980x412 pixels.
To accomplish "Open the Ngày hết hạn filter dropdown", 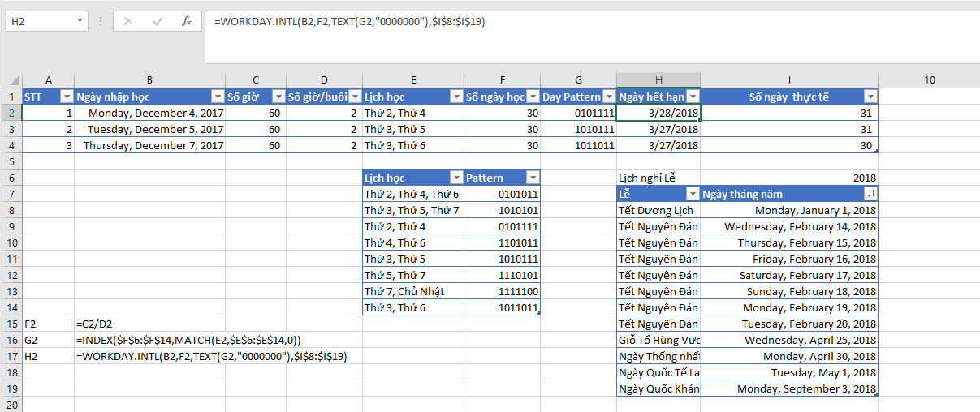I will (x=692, y=97).
